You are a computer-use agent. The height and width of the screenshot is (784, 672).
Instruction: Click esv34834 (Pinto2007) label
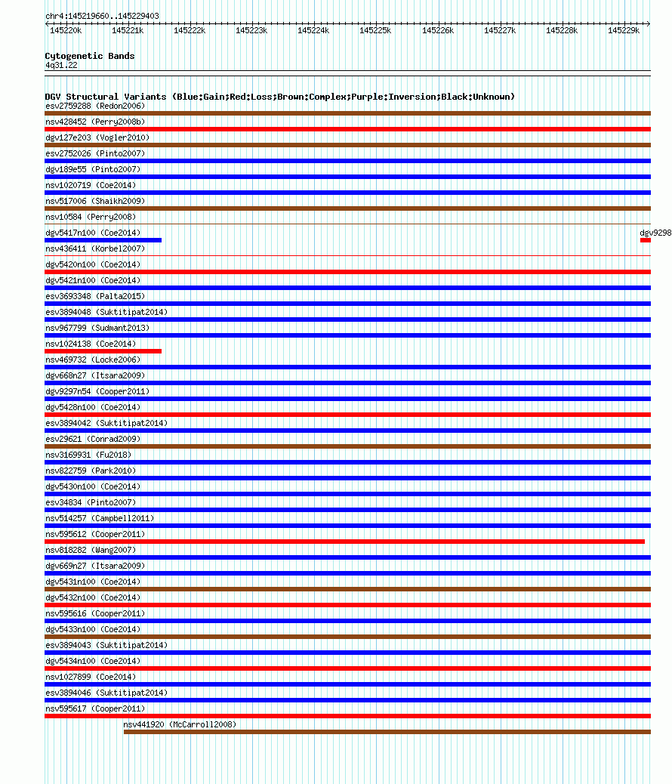[x=91, y=502]
